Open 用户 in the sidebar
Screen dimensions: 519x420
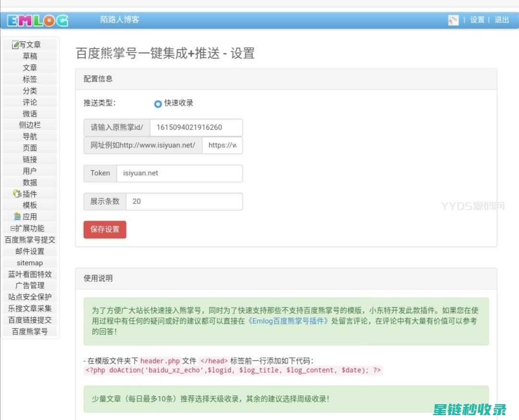click(x=30, y=171)
